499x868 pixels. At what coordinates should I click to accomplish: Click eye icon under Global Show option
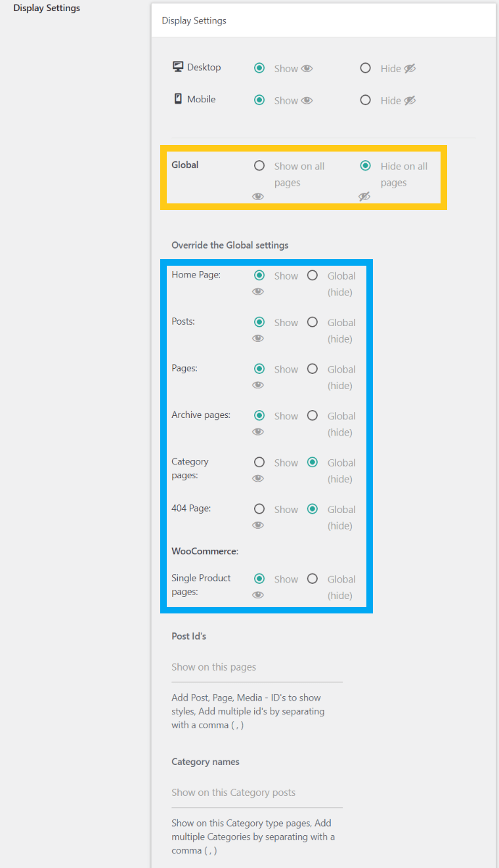[258, 196]
